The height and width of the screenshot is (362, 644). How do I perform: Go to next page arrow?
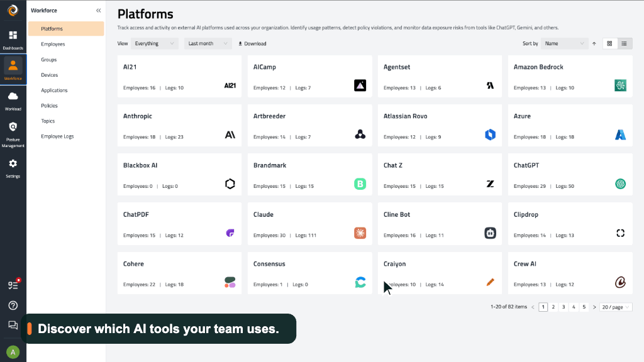(594, 307)
